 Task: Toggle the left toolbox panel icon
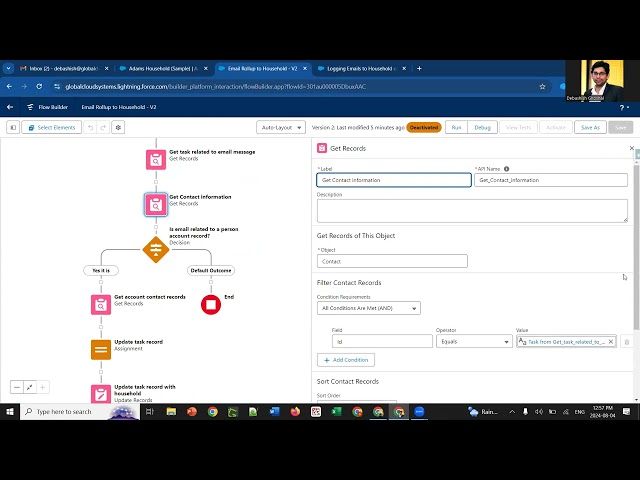pos(13,127)
